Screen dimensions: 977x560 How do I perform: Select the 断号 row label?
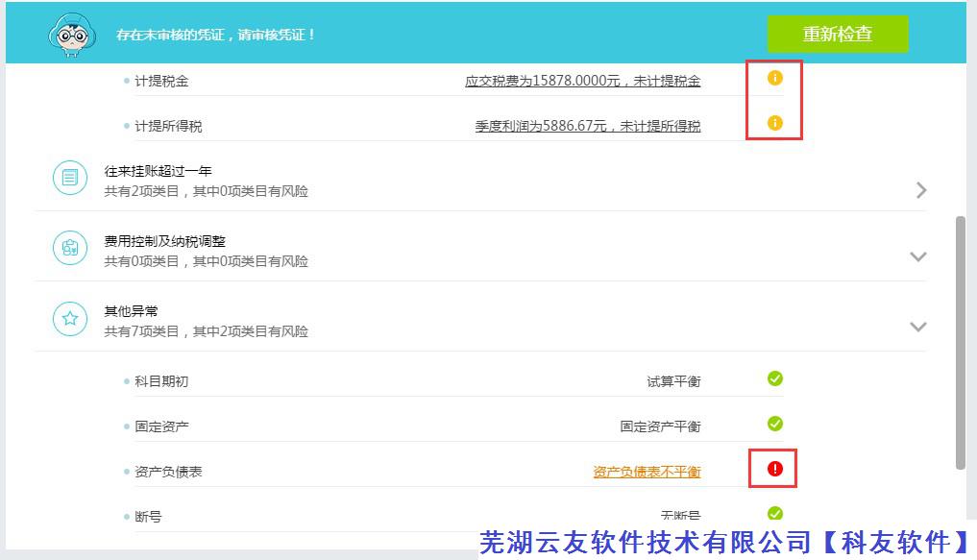[148, 517]
